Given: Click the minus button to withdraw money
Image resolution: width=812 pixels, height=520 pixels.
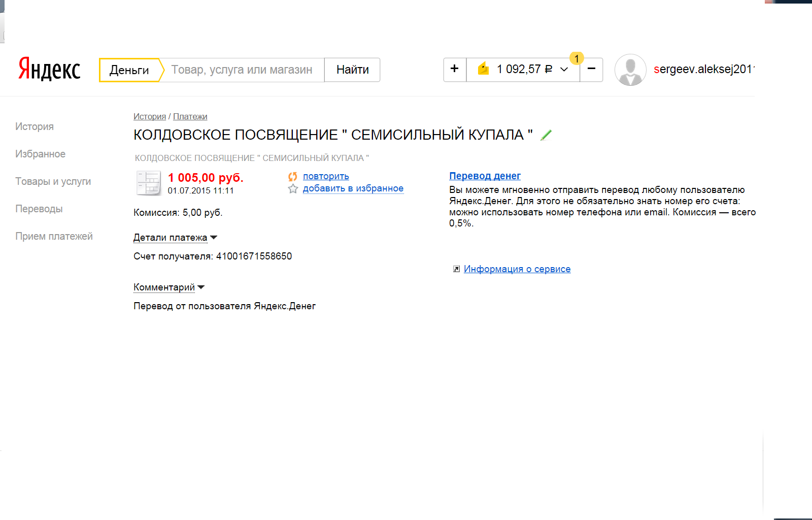Looking at the screenshot, I should (591, 70).
